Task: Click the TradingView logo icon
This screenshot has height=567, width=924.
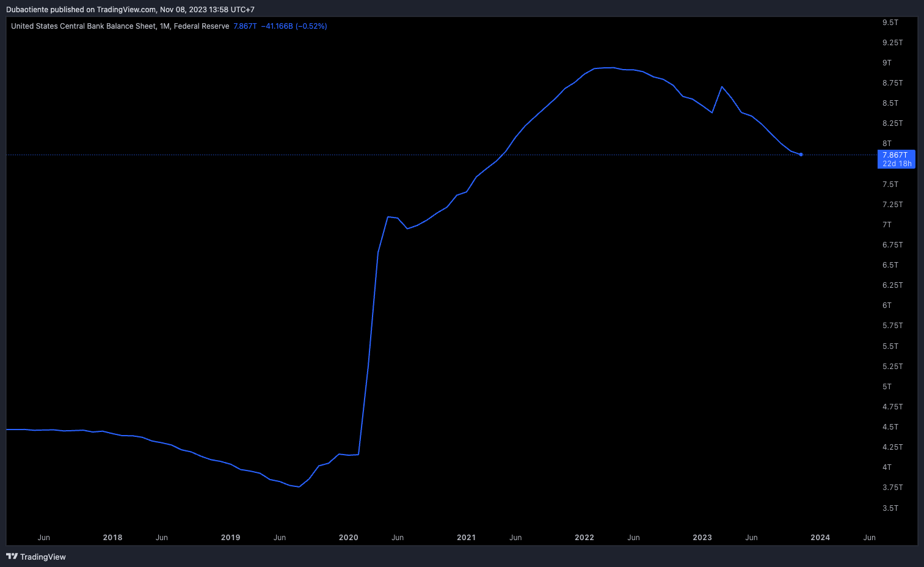Action: (12, 557)
